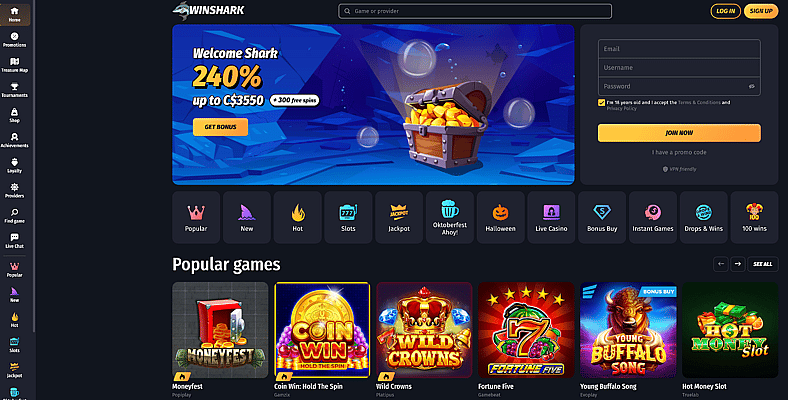Go to previous popular games page

[x=721, y=264]
